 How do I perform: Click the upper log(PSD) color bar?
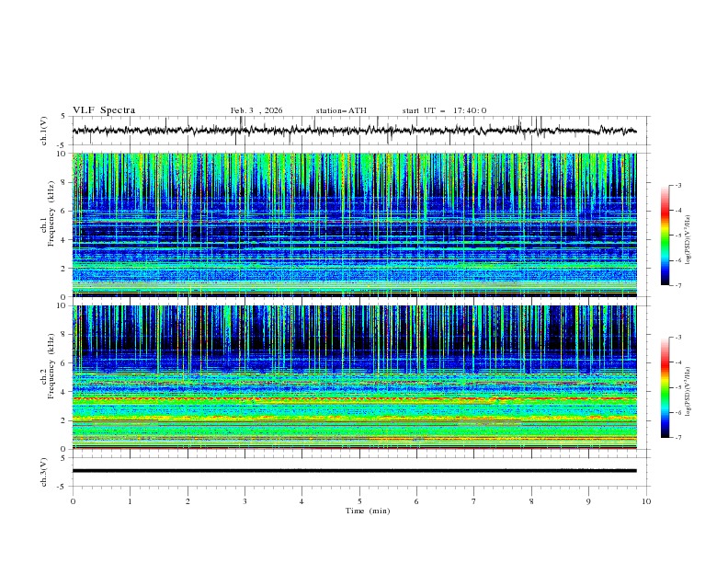pos(665,235)
